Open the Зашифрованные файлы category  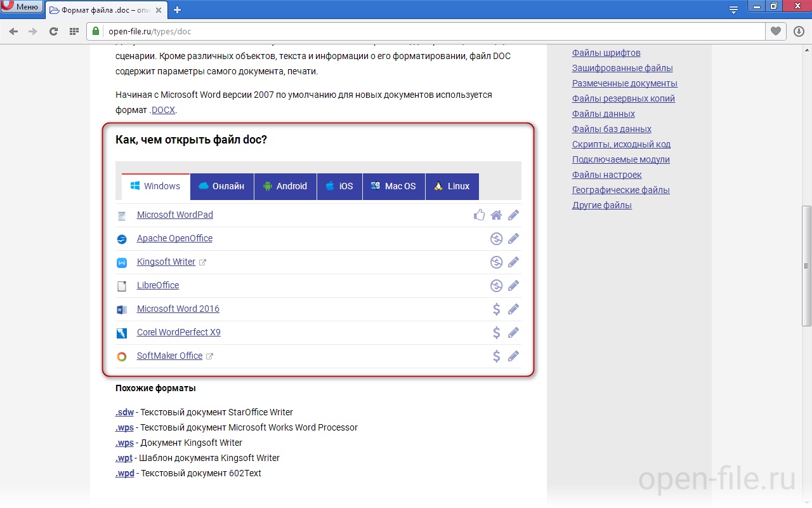622,68
